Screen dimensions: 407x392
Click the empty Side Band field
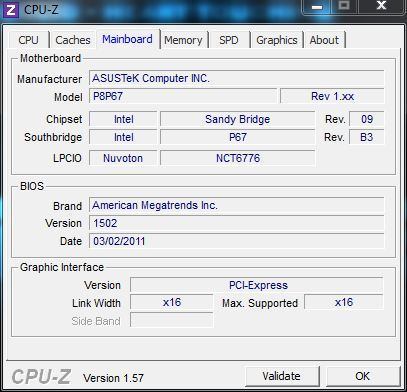click(171, 320)
